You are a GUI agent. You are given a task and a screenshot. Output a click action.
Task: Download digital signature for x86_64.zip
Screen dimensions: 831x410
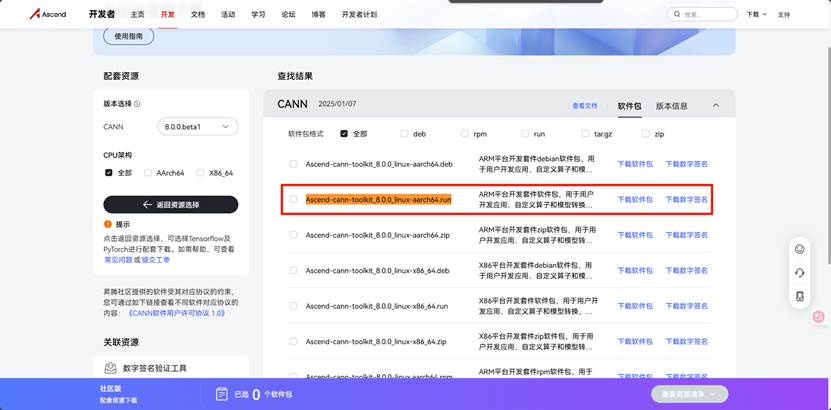click(686, 341)
